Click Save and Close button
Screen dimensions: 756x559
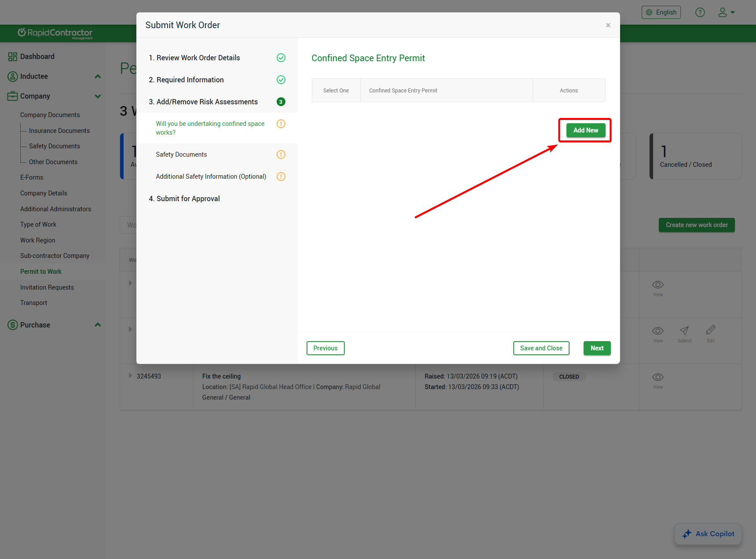541,348
